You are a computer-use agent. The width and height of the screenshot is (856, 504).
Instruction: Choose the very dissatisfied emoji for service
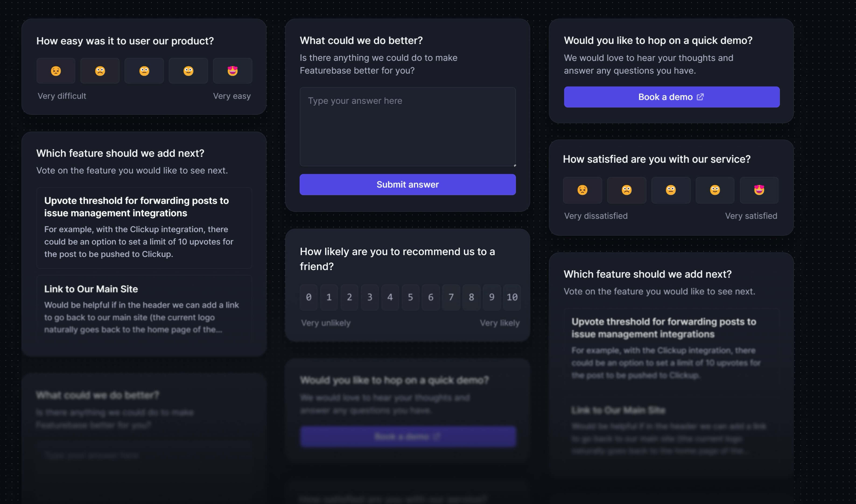tap(582, 190)
